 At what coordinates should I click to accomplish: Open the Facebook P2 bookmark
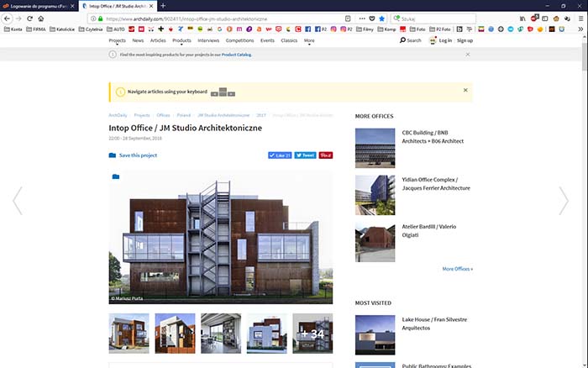tap(321, 29)
